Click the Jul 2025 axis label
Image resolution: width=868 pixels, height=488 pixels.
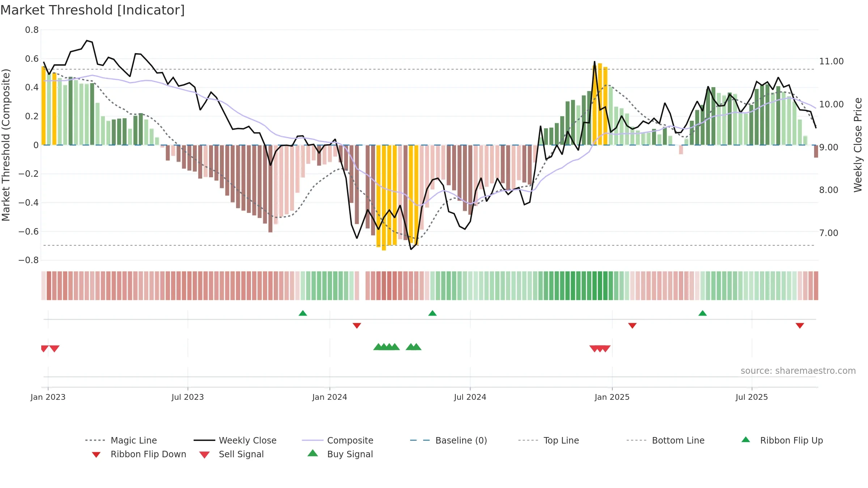click(752, 397)
